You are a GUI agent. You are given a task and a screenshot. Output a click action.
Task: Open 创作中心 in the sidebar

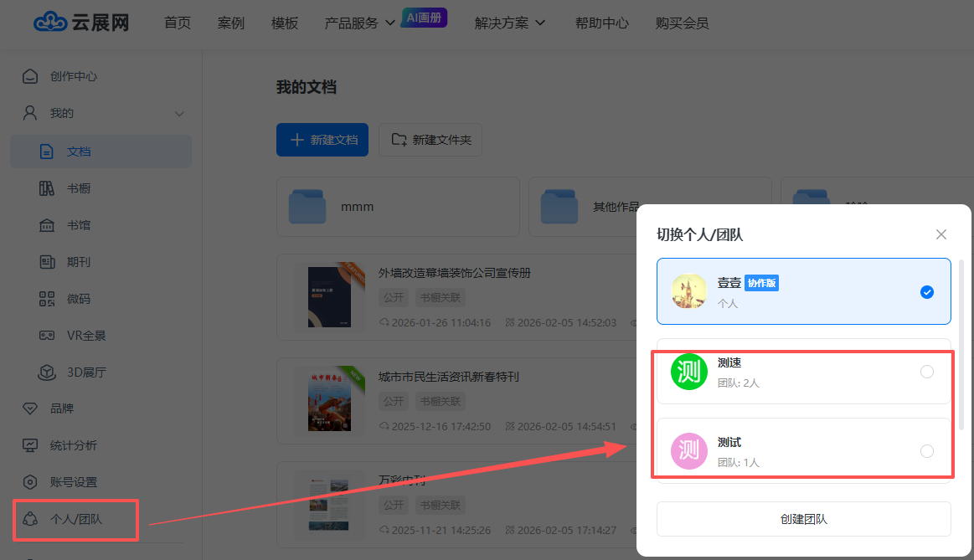tap(73, 76)
